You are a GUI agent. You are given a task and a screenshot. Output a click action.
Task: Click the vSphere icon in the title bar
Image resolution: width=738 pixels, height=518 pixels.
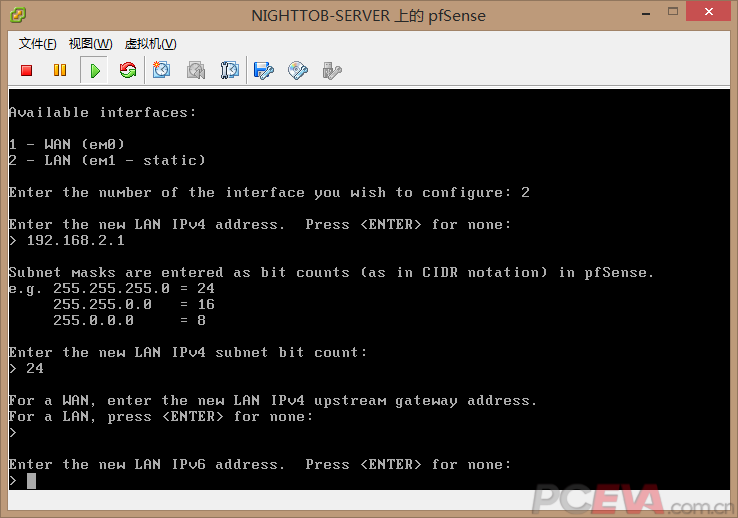tap(17, 15)
